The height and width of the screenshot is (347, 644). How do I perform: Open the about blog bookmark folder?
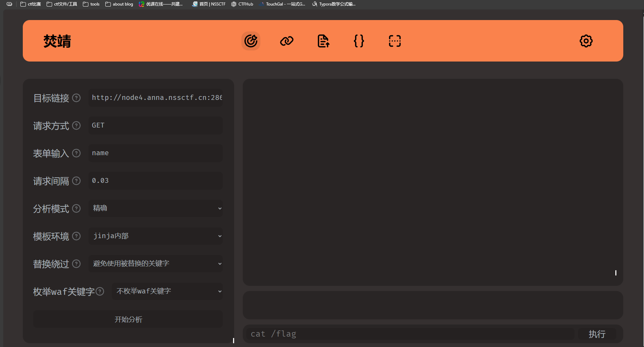tap(119, 4)
